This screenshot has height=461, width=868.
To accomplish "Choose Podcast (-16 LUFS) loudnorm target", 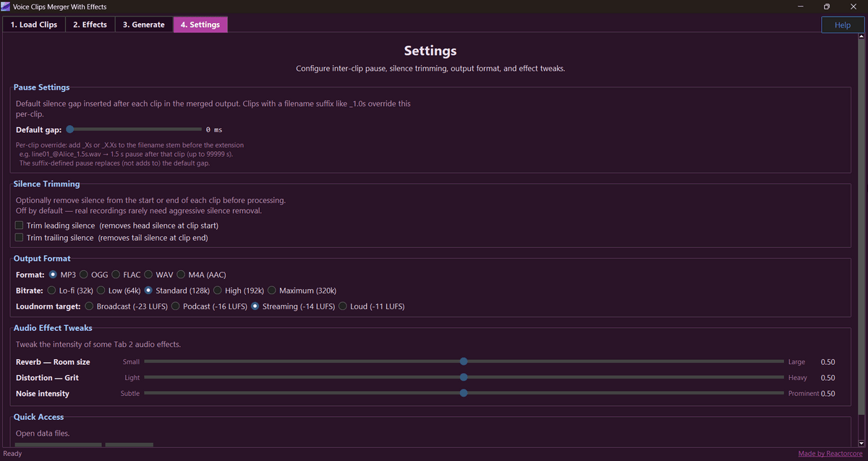I will [x=175, y=306].
